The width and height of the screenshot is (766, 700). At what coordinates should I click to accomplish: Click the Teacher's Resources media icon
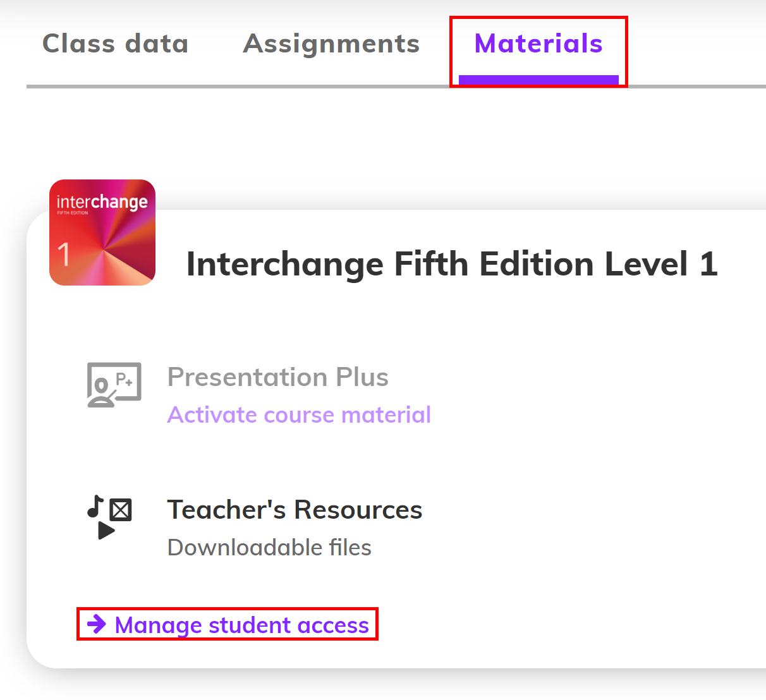click(109, 517)
